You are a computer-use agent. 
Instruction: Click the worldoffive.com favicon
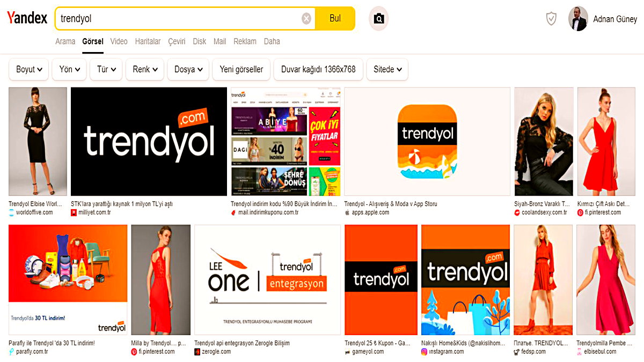click(12, 212)
